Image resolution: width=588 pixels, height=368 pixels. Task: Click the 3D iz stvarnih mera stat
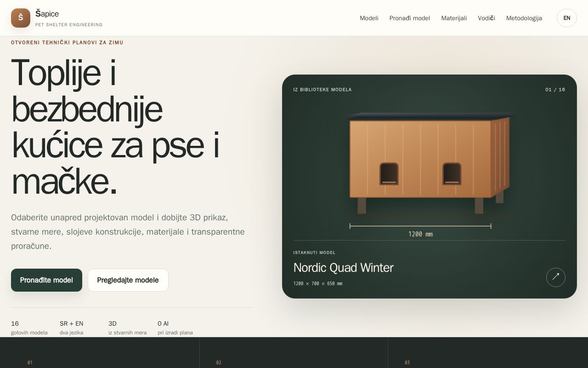(x=128, y=328)
